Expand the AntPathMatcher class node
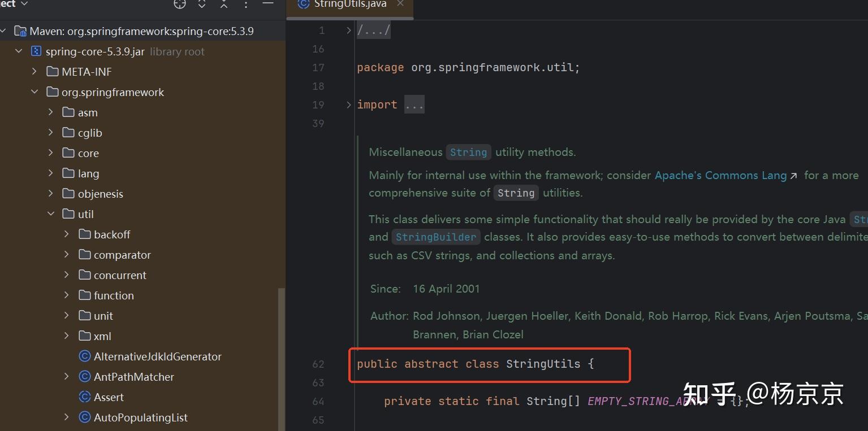 pos(67,377)
